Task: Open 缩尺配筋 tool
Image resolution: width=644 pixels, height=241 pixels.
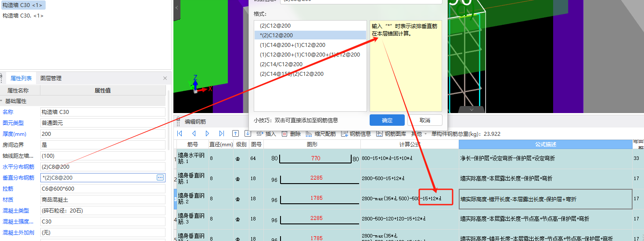Action: pyautogui.click(x=320, y=134)
